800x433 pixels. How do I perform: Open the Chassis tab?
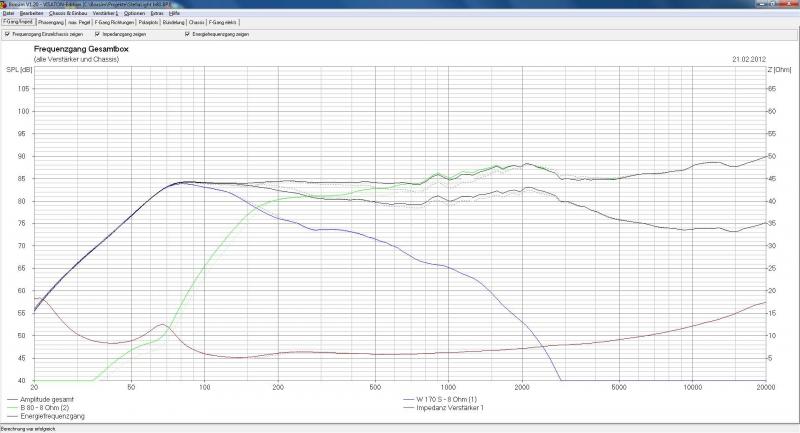pos(196,21)
